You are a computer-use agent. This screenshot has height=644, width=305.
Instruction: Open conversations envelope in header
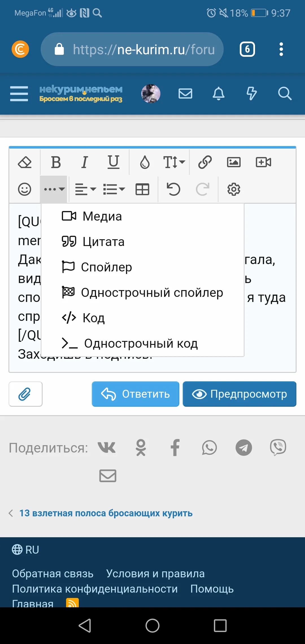click(x=186, y=93)
